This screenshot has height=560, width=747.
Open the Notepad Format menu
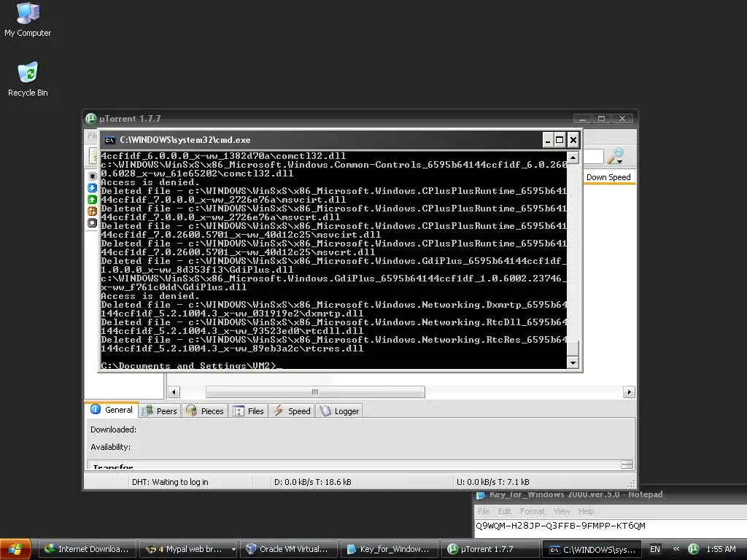[532, 511]
